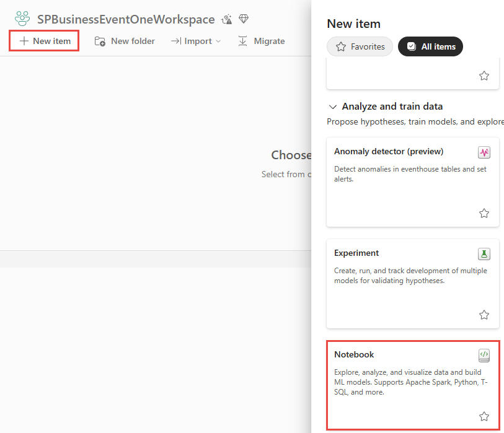The image size is (504, 433).
Task: Click the workspace settings icon beside title
Action: (x=227, y=19)
